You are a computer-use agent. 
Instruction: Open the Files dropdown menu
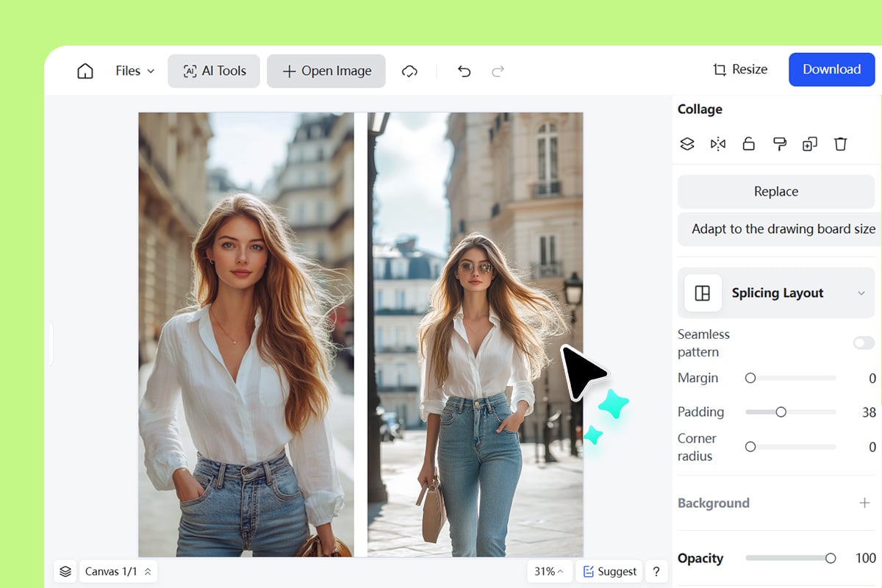click(x=135, y=71)
